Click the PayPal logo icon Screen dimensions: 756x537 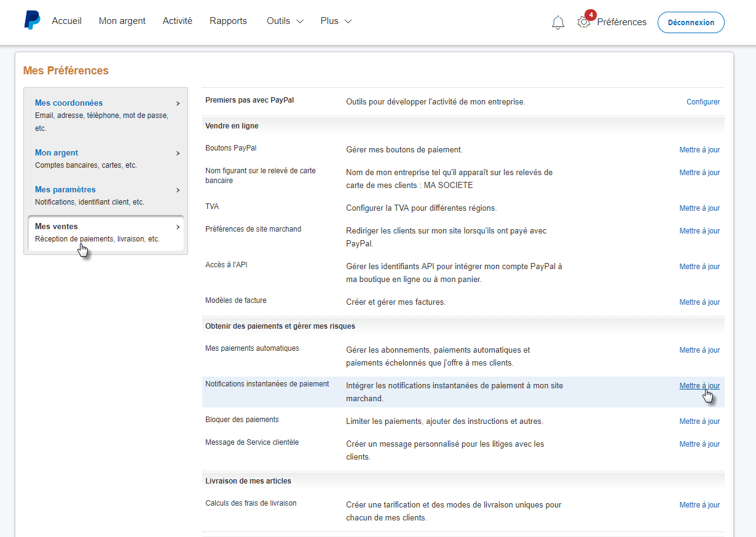(32, 20)
